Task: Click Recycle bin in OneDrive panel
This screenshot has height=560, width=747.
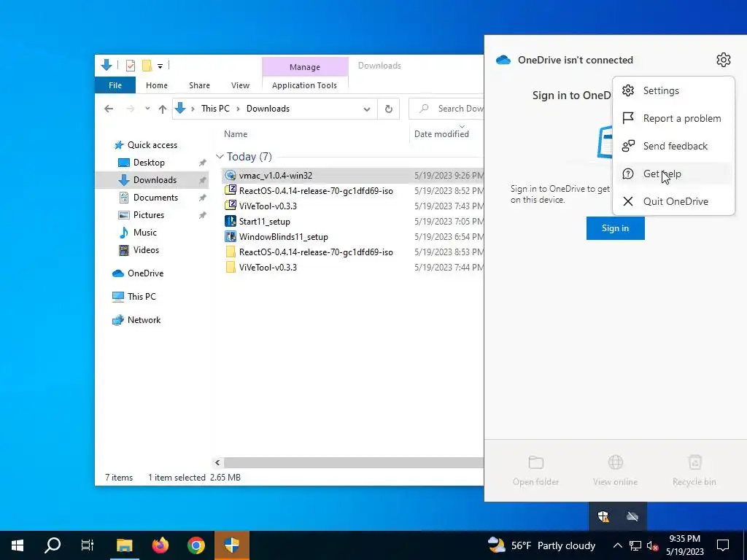Action: (694, 470)
